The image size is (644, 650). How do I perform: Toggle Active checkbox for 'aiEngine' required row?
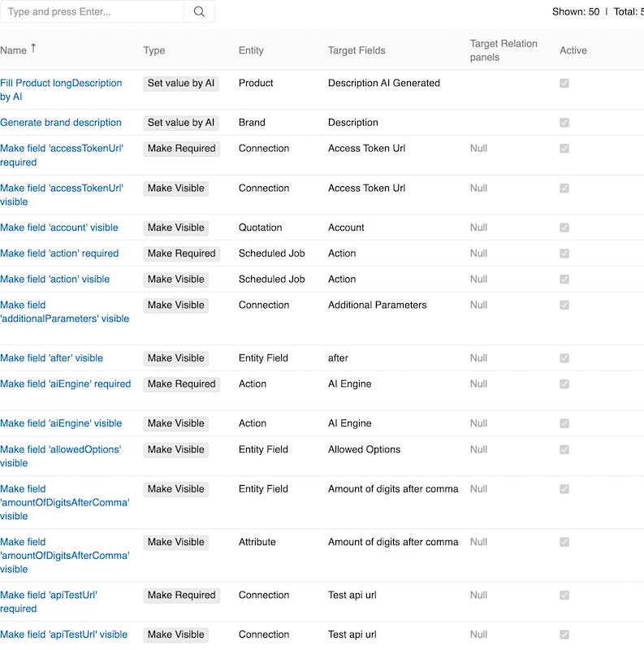pyautogui.click(x=564, y=383)
